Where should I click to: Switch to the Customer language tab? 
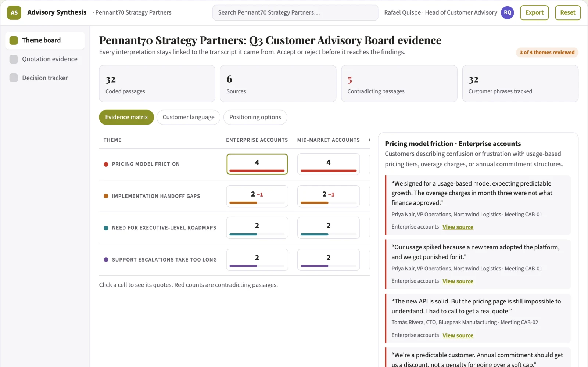[189, 117]
